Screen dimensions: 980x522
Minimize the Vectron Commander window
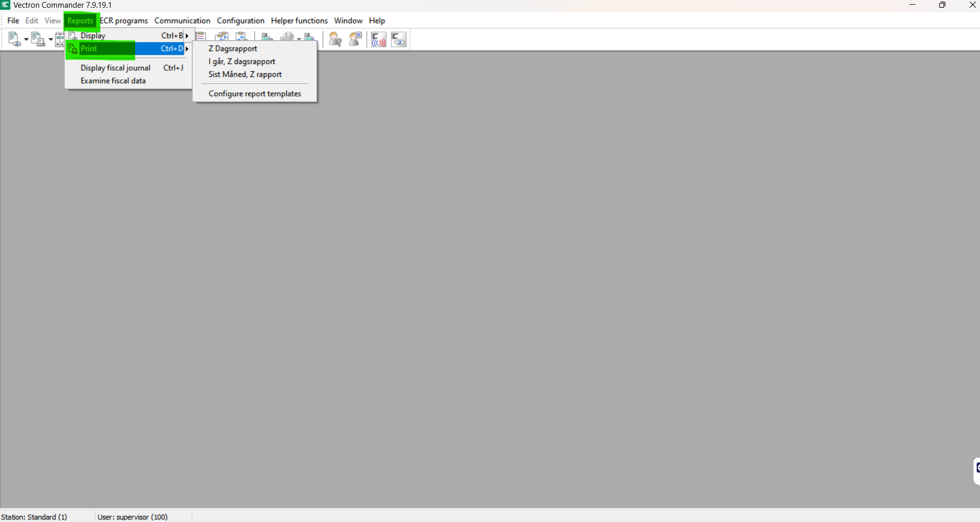(912, 5)
